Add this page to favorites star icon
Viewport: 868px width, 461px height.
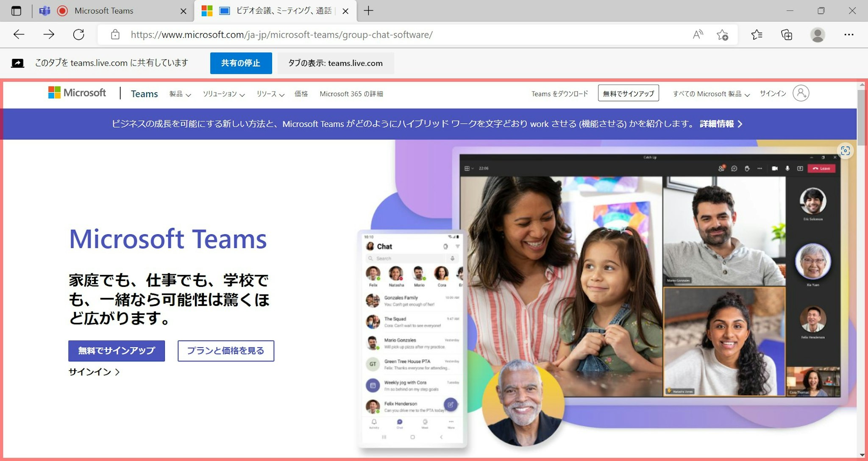[x=723, y=35]
